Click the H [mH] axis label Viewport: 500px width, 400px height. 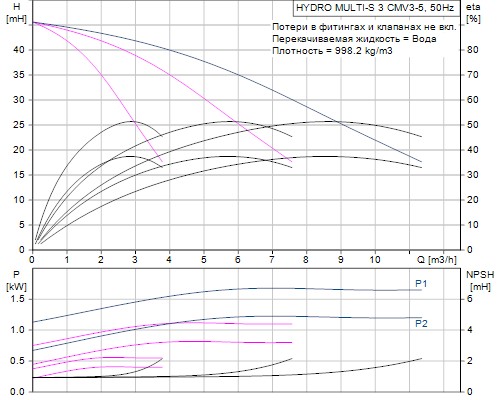tap(16, 13)
